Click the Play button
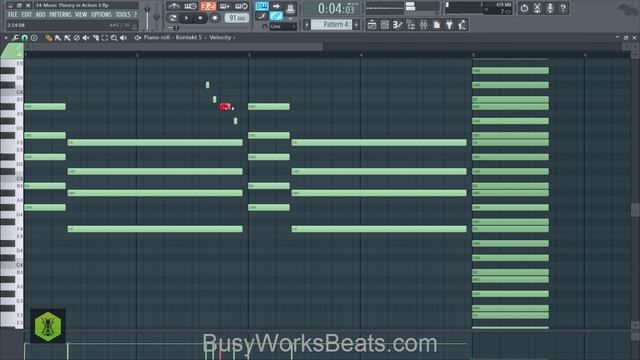This screenshot has width=640, height=360. (x=186, y=18)
